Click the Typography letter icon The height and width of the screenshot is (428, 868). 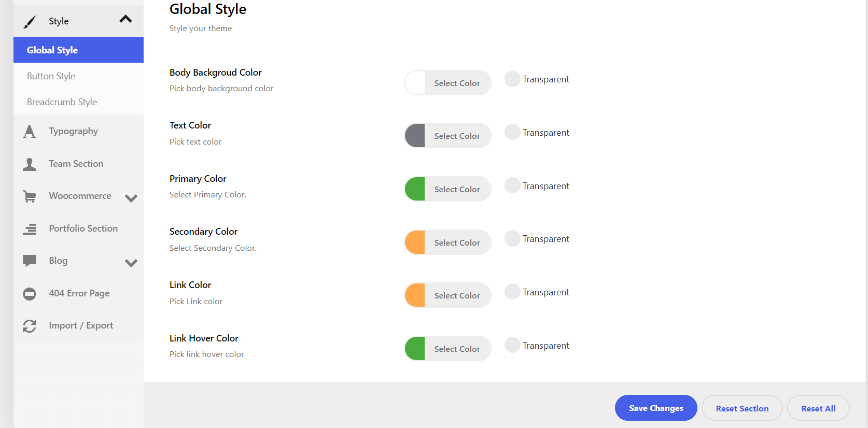click(30, 131)
